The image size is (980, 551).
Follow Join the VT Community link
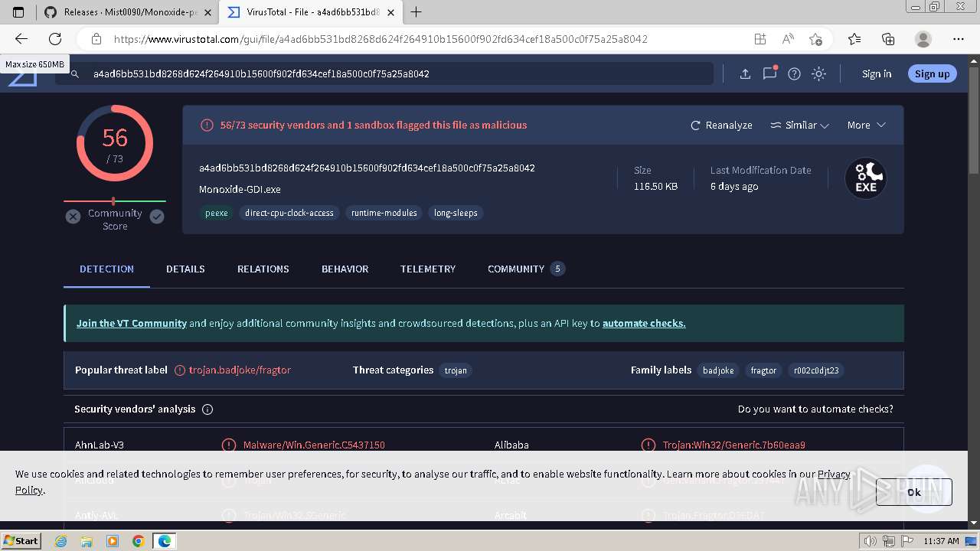point(132,323)
